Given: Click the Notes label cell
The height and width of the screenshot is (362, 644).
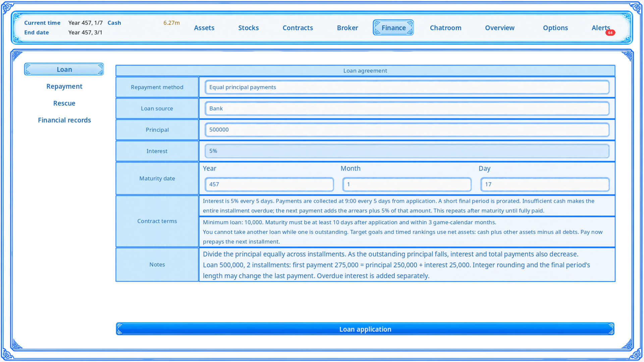Looking at the screenshot, I should [157, 264].
